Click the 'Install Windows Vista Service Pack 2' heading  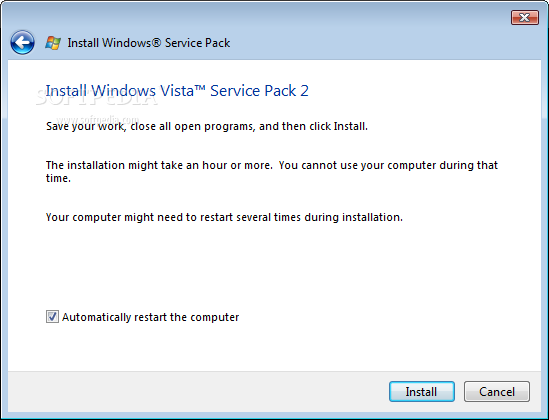(x=177, y=91)
